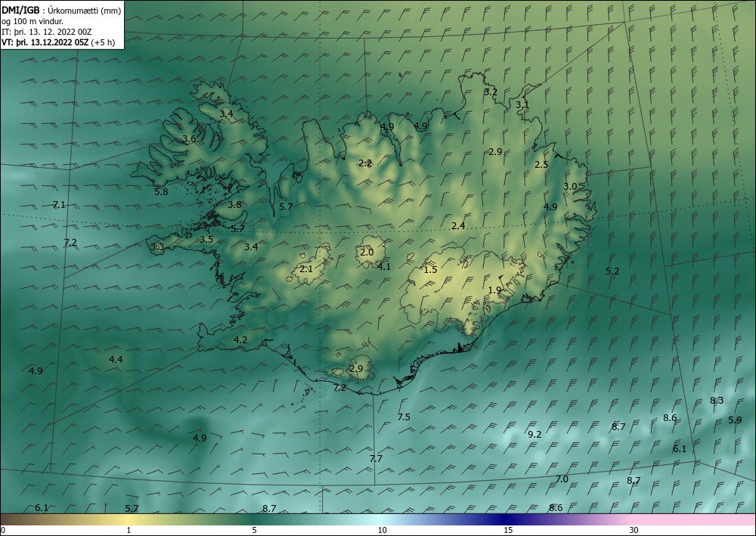
Task: Select the 3.2 value in the northeast
Action: tap(491, 92)
